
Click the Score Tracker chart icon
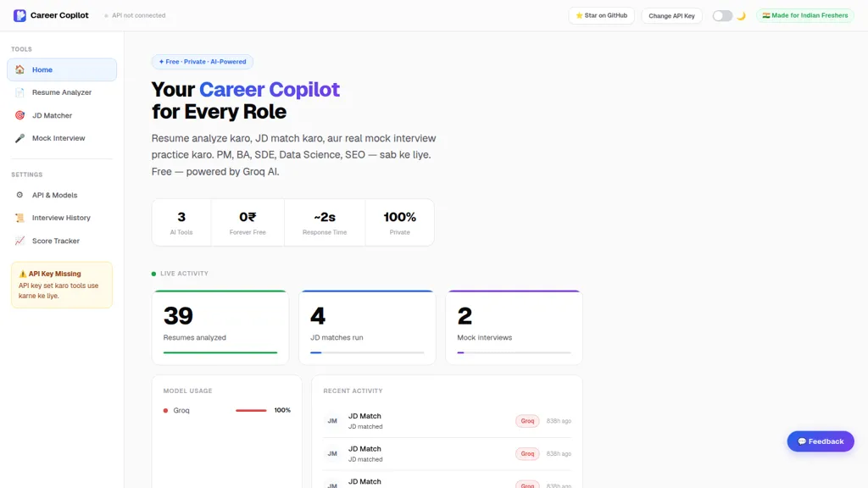tap(20, 241)
